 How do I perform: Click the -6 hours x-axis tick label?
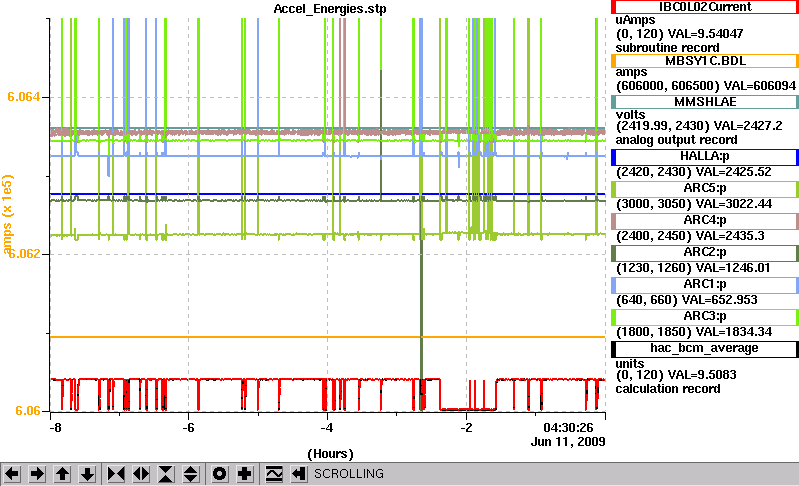(189, 428)
